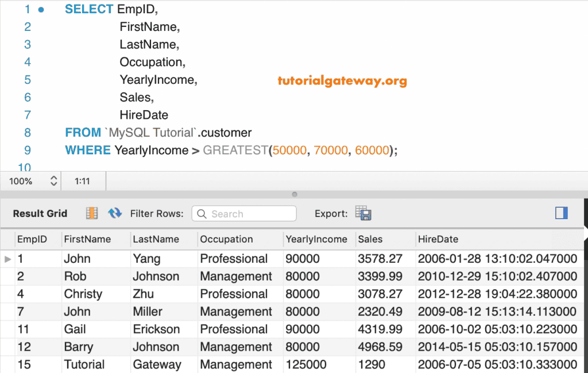This screenshot has width=588, height=373.
Task: Select the cell 'Gateway'
Action: pos(157,364)
